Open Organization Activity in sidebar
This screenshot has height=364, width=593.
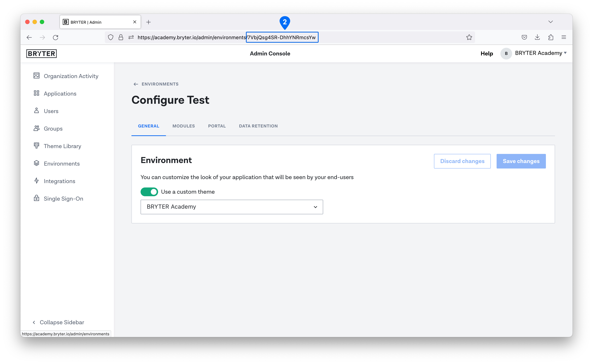point(71,76)
